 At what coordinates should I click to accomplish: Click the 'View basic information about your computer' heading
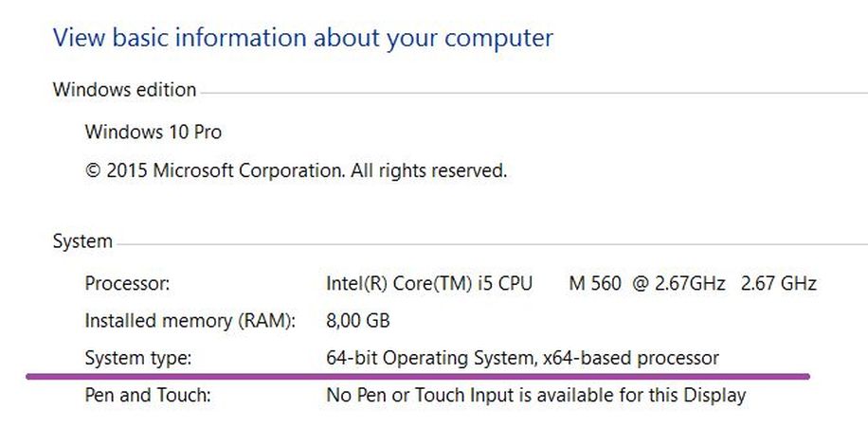pos(302,39)
